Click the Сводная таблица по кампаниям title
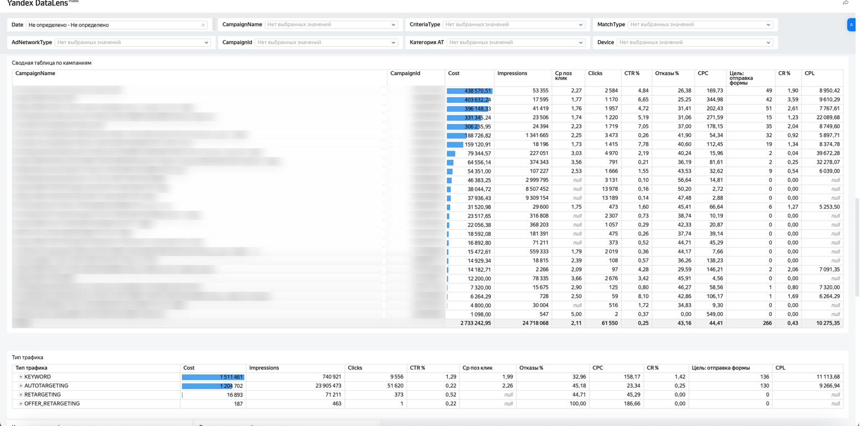The height and width of the screenshot is (426, 868). click(51, 63)
